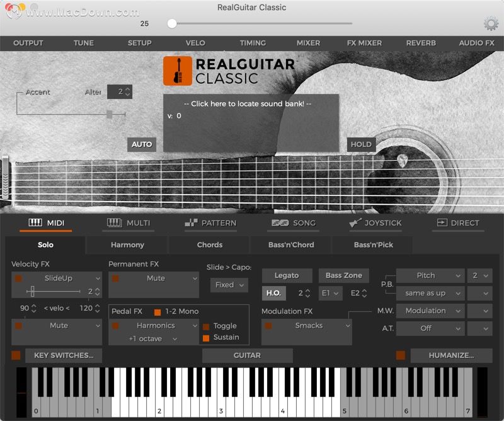Toggle the 1-2 Mono checkbox
Viewport: 504px width, 421px height.
pos(157,312)
